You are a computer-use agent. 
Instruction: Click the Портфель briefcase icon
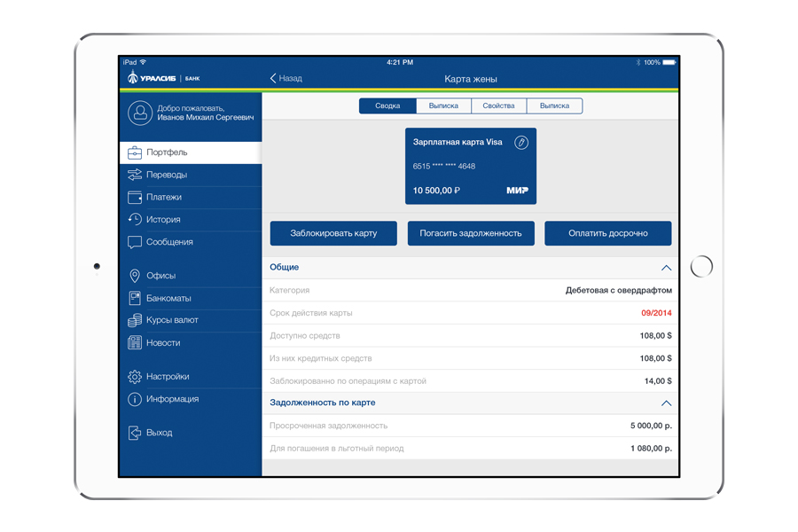(x=135, y=153)
